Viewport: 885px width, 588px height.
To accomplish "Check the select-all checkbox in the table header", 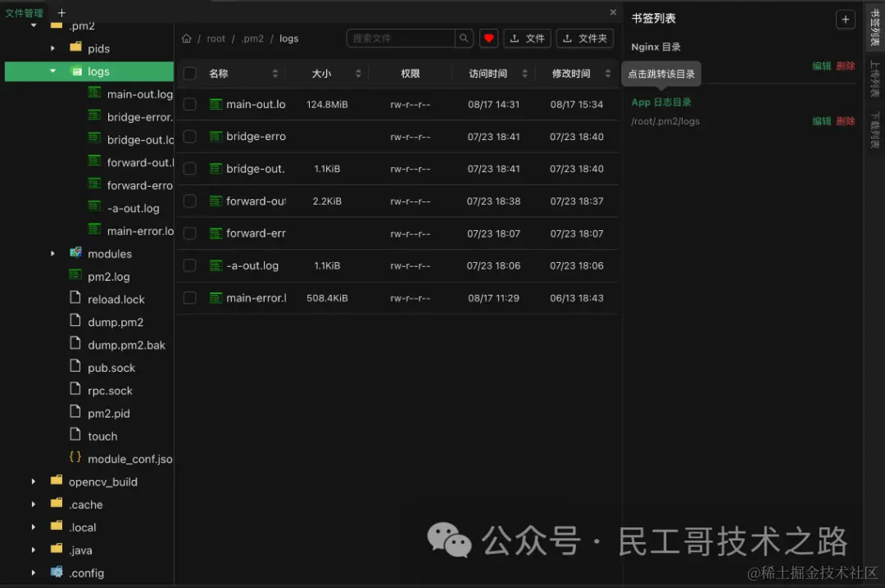I will click(189, 73).
